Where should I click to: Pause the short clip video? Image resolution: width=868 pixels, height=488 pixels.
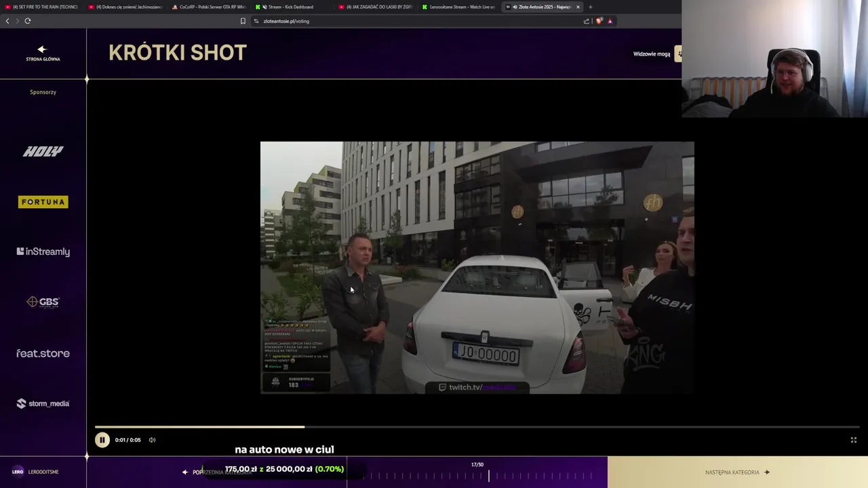102,440
